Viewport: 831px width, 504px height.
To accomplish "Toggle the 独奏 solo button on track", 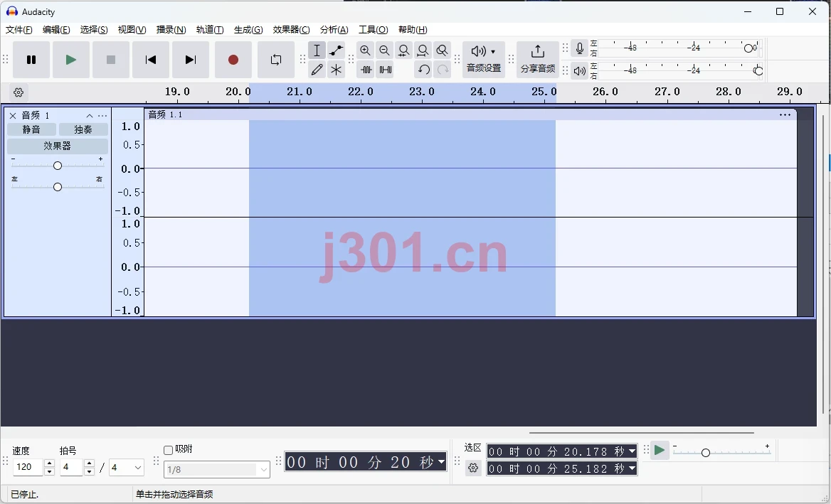I will click(83, 129).
